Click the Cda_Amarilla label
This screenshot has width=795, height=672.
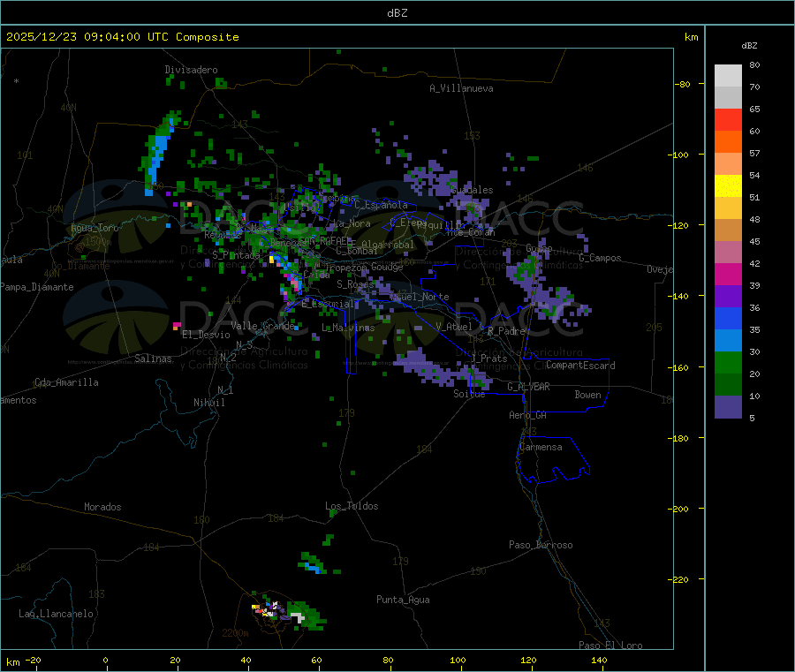[66, 382]
